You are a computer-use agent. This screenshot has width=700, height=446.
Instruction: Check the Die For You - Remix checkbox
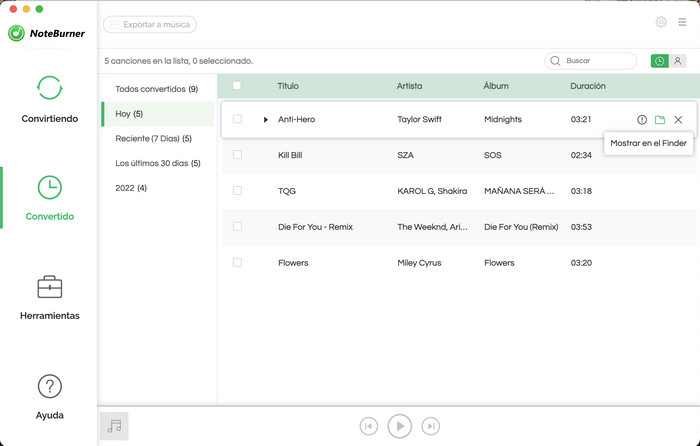click(x=238, y=226)
